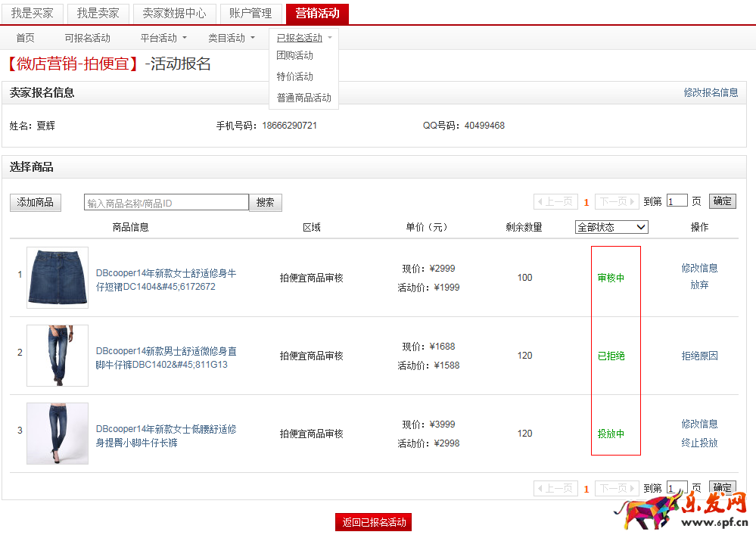Viewport: 756px width, 538px height.
Task: Switch to the 卖家数据中心 tab
Action: pos(174,14)
